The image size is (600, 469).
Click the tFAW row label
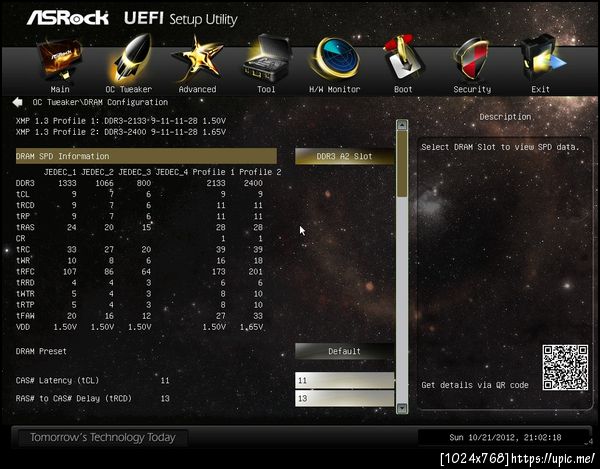(25, 316)
